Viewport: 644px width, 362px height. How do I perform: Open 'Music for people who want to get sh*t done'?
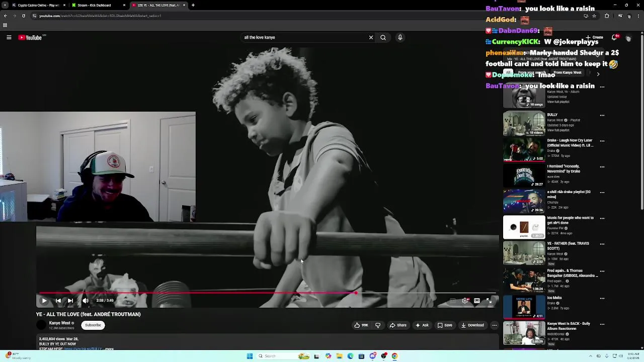[x=571, y=220]
